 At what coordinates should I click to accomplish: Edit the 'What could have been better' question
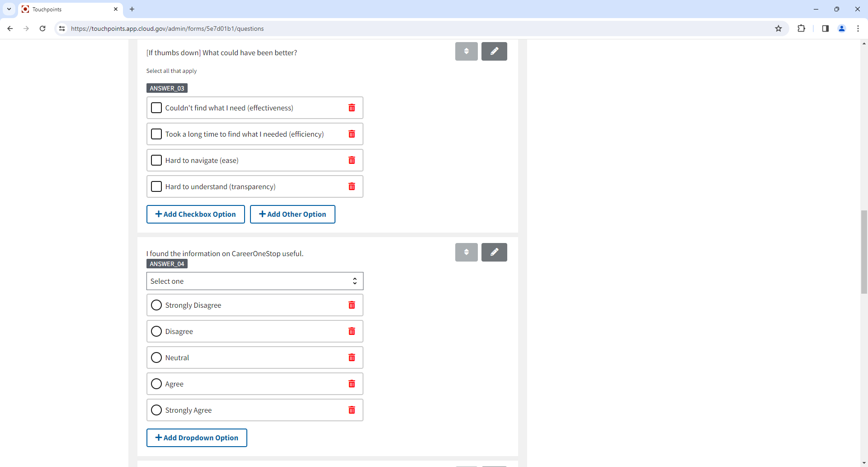[494, 51]
